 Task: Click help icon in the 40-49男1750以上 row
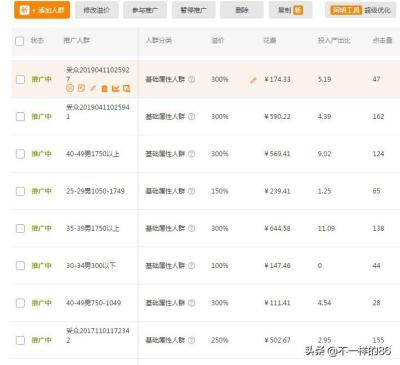[192, 154]
